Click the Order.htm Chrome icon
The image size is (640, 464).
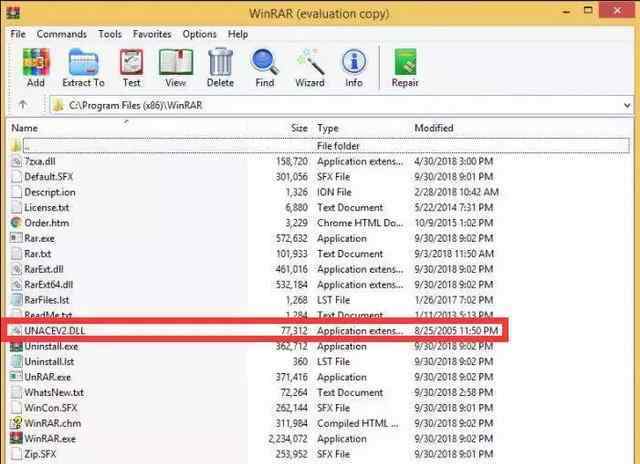pos(16,223)
